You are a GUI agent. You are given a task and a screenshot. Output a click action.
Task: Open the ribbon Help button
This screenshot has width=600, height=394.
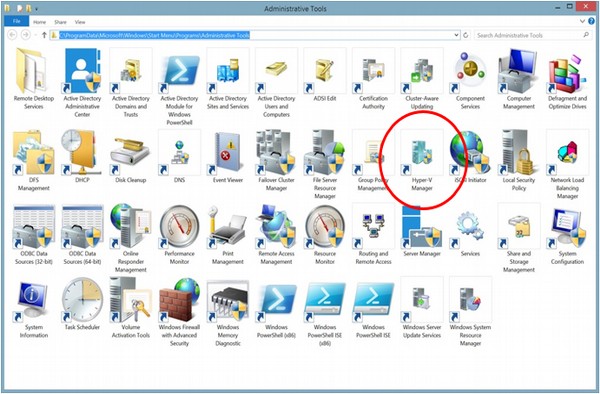[x=592, y=21]
